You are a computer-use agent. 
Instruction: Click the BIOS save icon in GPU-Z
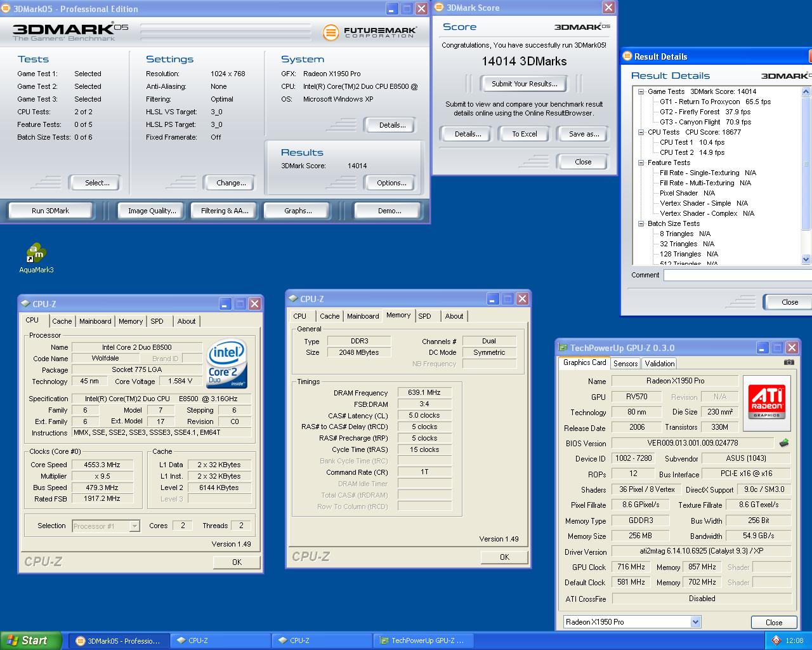point(784,443)
